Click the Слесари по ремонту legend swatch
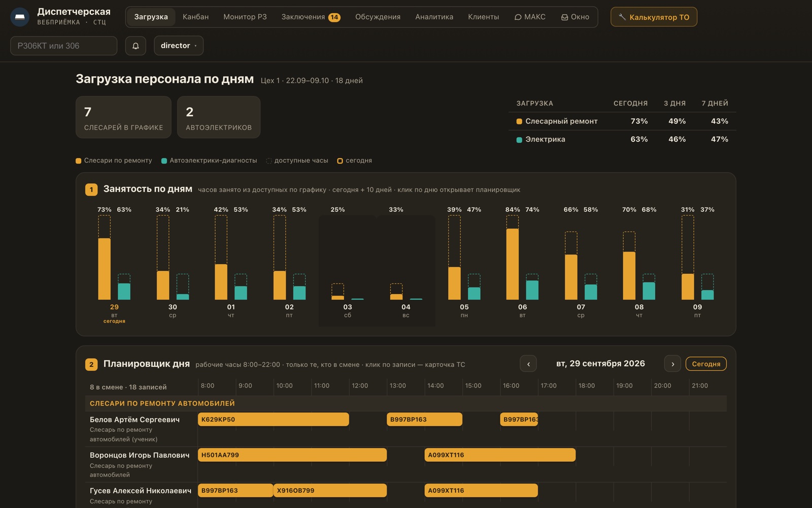This screenshot has height=508, width=812. pyautogui.click(x=78, y=161)
